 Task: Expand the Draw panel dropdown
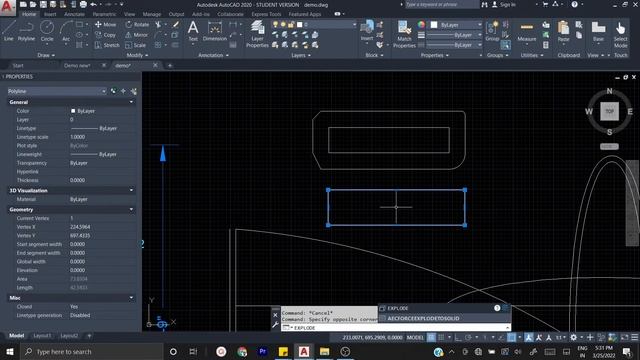(x=46, y=55)
